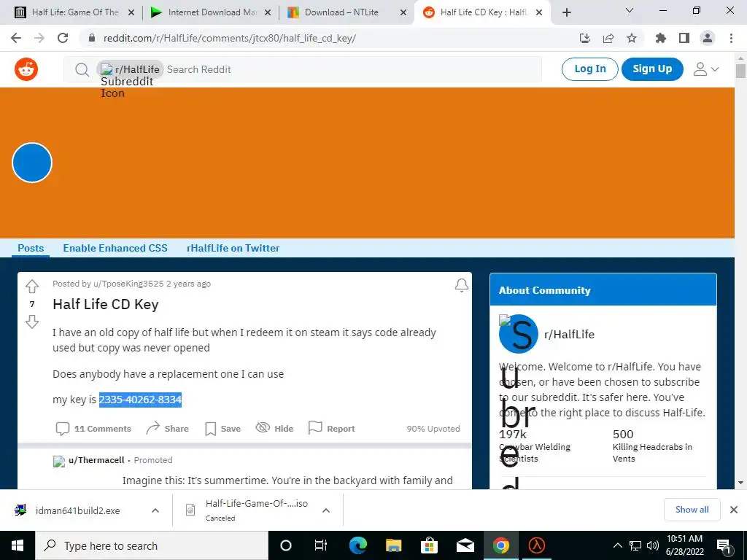Open Mail app from taskbar
The height and width of the screenshot is (560, 747).
465,545
